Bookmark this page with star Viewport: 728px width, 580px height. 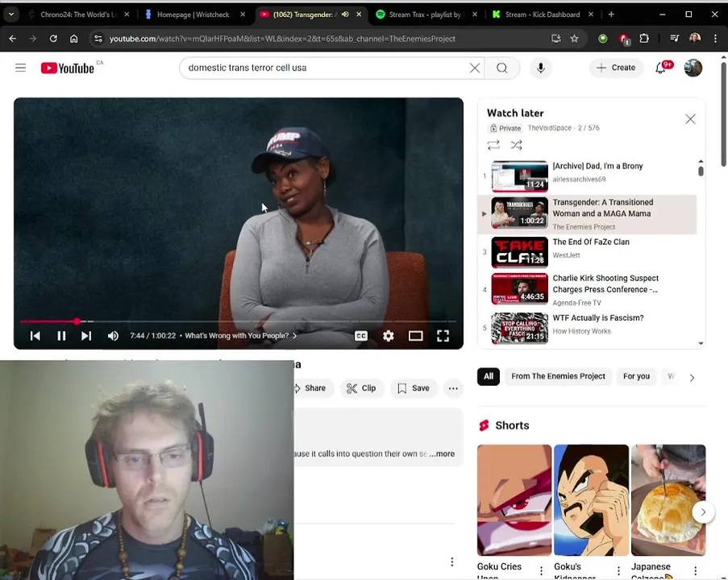point(574,39)
